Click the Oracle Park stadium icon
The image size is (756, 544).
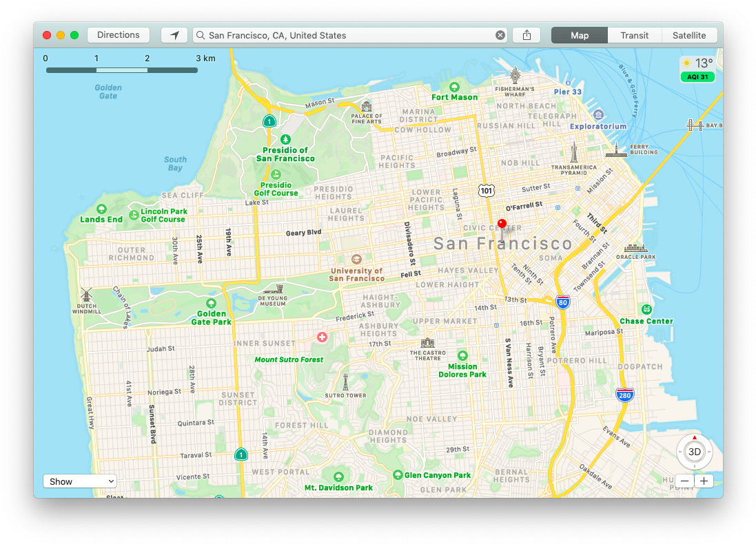tap(636, 248)
